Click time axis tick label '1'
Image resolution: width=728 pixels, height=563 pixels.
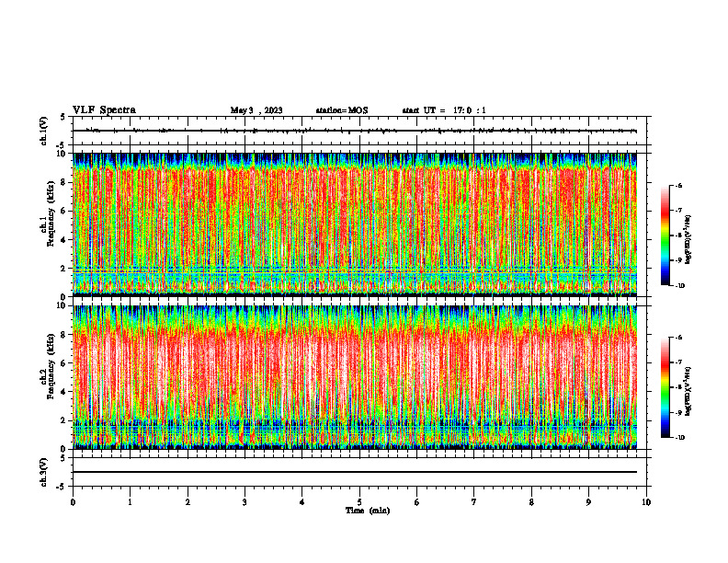pos(130,502)
